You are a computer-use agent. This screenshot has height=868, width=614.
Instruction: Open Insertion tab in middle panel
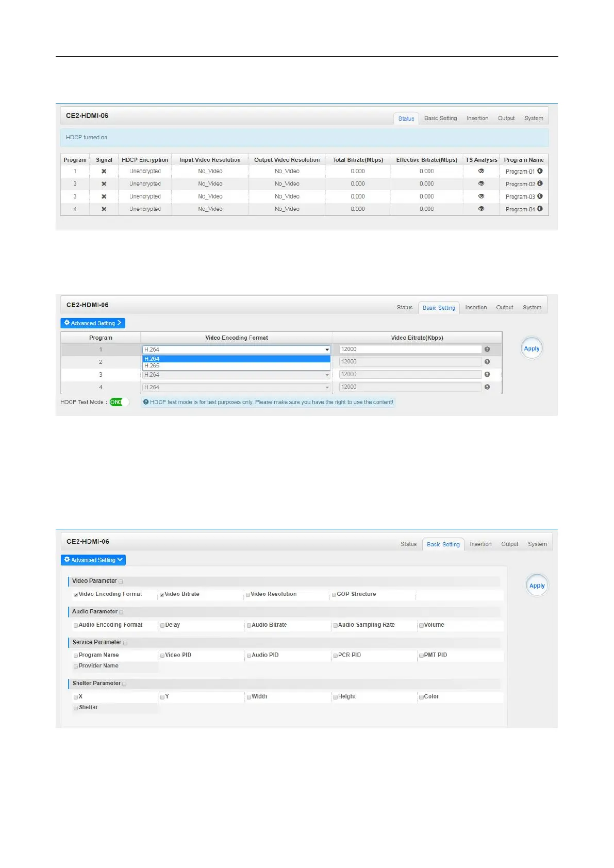click(476, 307)
